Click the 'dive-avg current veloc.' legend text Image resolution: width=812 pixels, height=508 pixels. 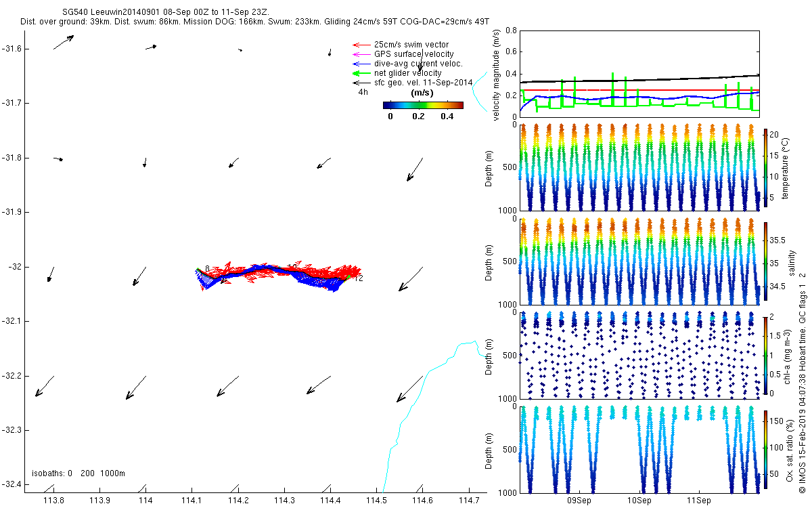(x=418, y=64)
